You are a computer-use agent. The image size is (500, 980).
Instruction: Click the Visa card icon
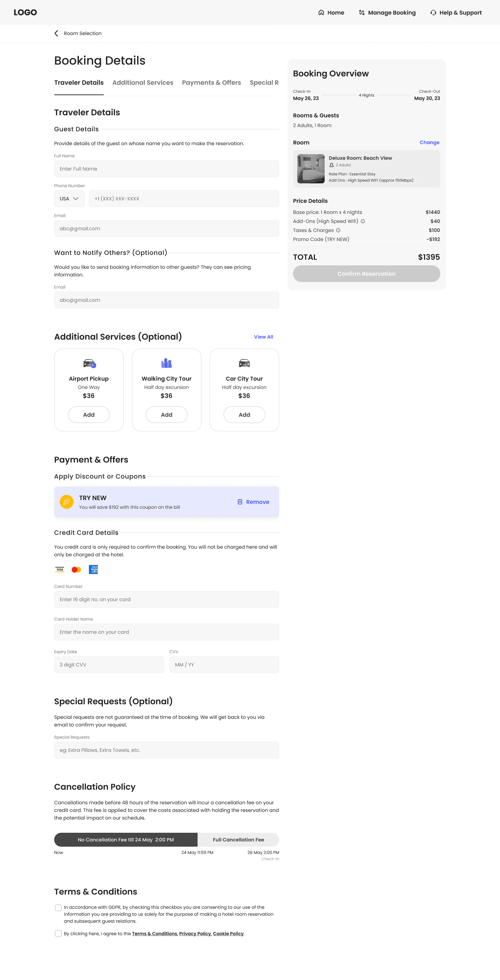(x=60, y=570)
